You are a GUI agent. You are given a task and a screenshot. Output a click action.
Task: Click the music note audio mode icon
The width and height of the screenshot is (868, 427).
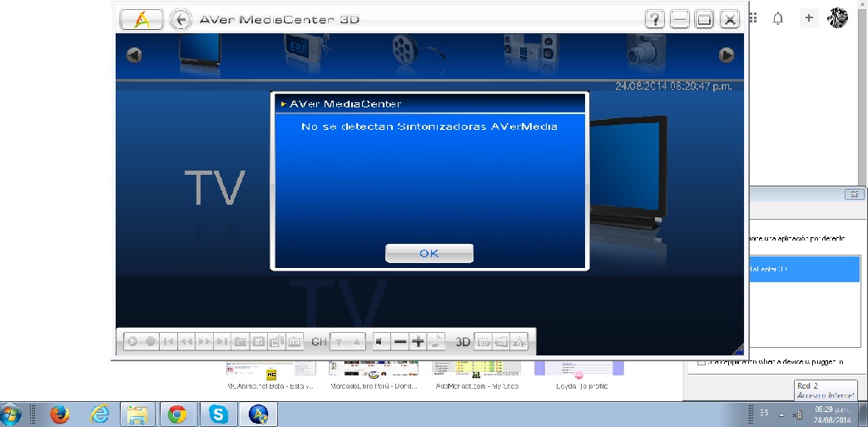coord(437,342)
